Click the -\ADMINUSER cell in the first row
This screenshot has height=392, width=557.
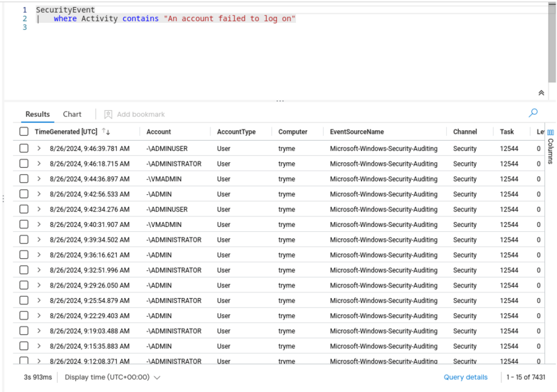click(167, 148)
